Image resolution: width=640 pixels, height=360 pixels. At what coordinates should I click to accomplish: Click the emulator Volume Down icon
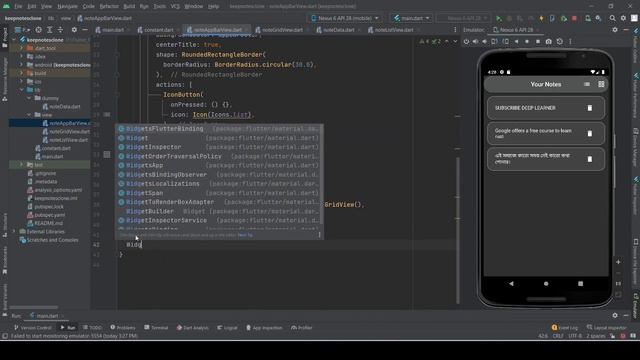click(484, 42)
